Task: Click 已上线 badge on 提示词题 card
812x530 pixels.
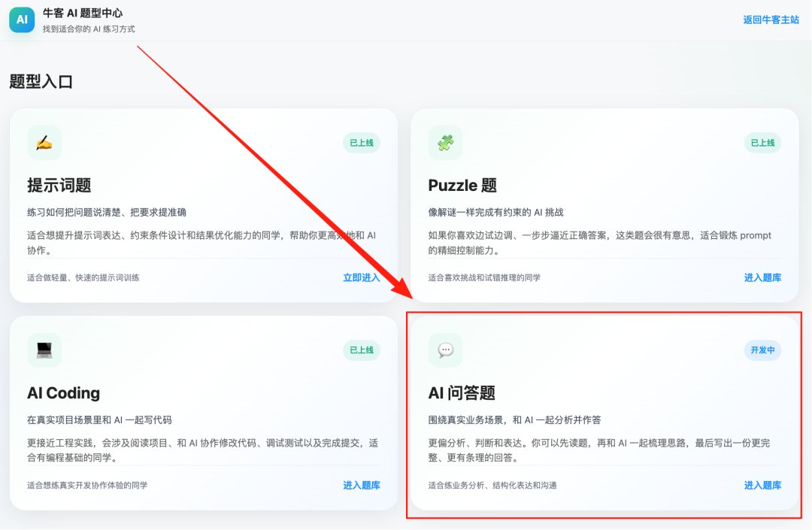Action: [x=362, y=143]
